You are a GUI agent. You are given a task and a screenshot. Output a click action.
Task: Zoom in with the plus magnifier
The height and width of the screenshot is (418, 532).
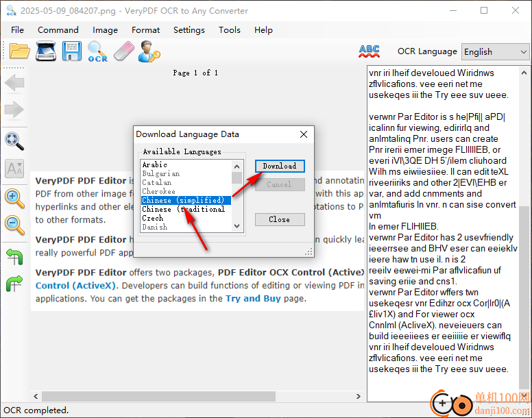tap(14, 198)
